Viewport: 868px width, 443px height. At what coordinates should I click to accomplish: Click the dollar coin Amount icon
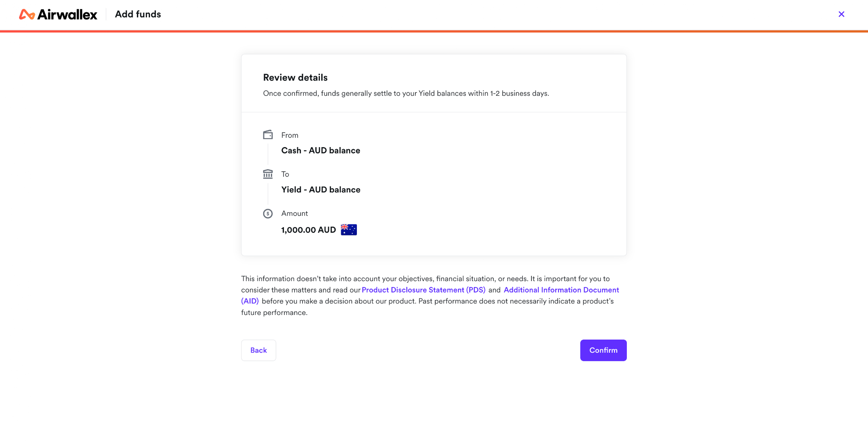[x=268, y=213]
